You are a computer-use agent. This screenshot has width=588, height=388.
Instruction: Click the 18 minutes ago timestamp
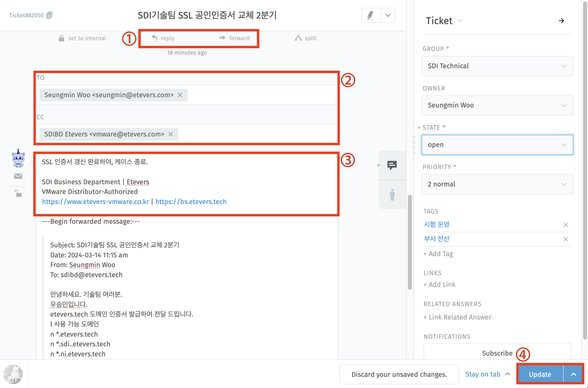pos(187,52)
